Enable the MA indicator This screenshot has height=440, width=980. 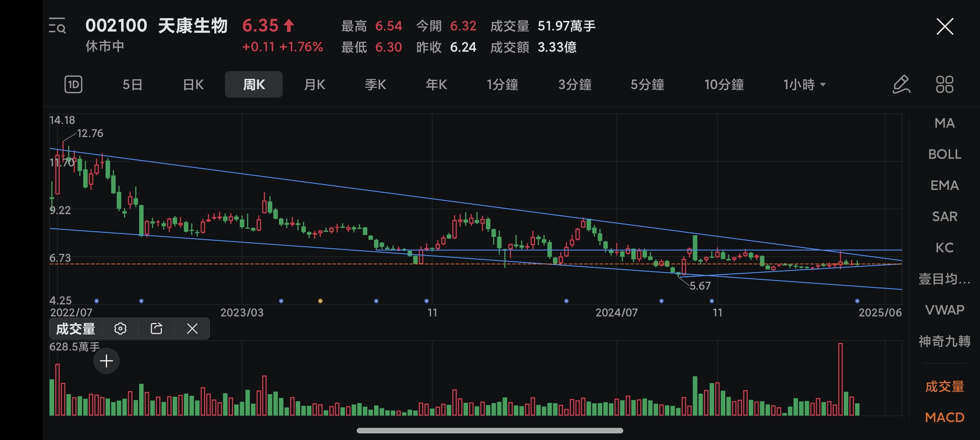coord(945,123)
